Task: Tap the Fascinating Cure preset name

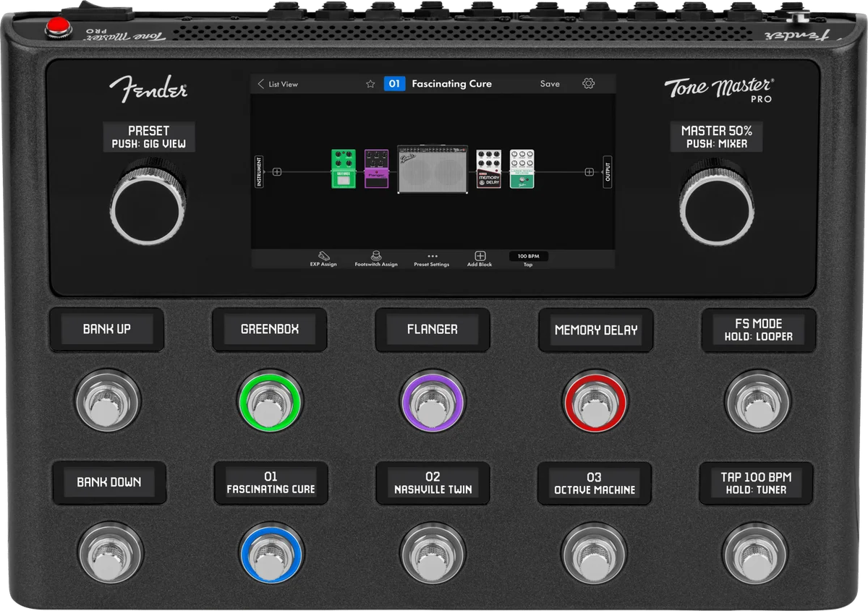Action: pyautogui.click(x=451, y=84)
